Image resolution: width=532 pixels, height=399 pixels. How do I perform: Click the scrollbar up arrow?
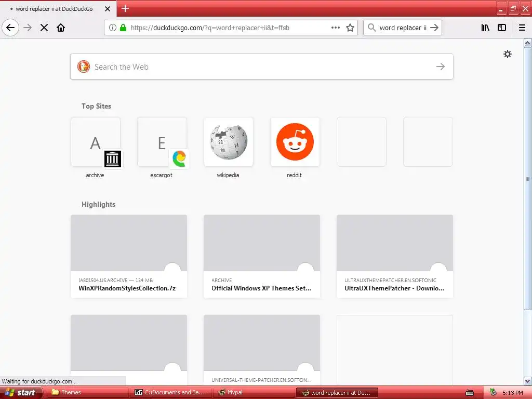(x=528, y=43)
